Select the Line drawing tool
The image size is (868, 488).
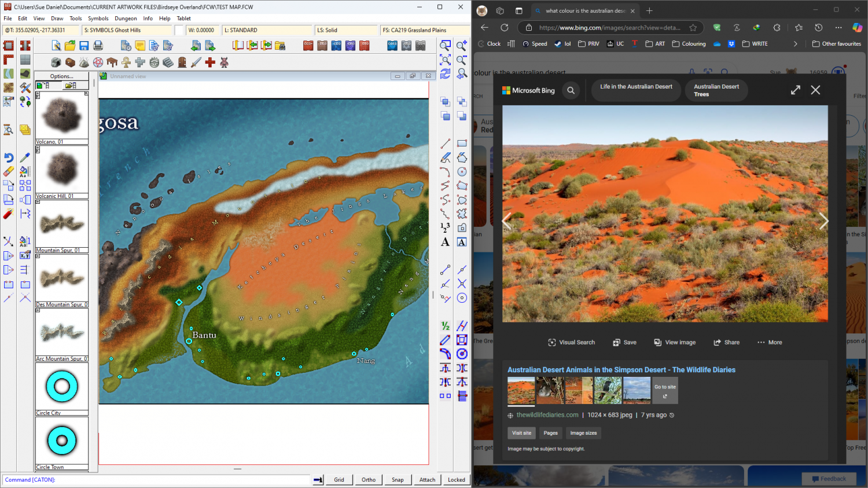445,144
